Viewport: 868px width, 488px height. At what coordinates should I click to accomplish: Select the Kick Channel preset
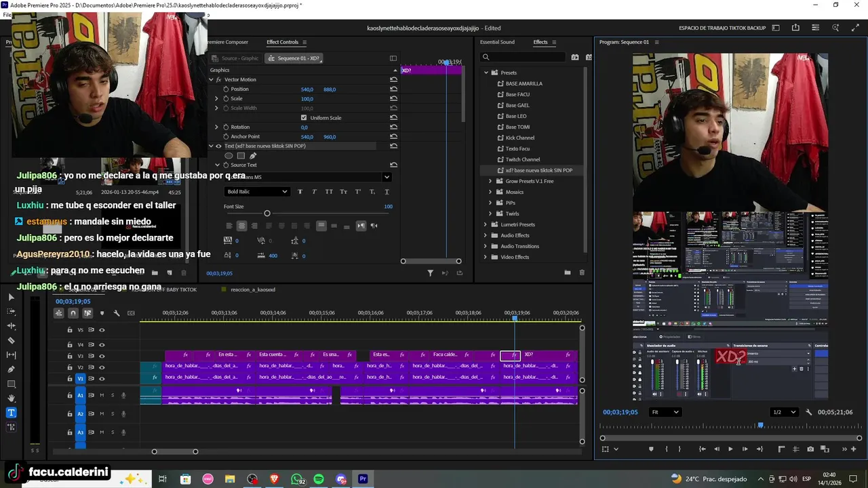520,138
